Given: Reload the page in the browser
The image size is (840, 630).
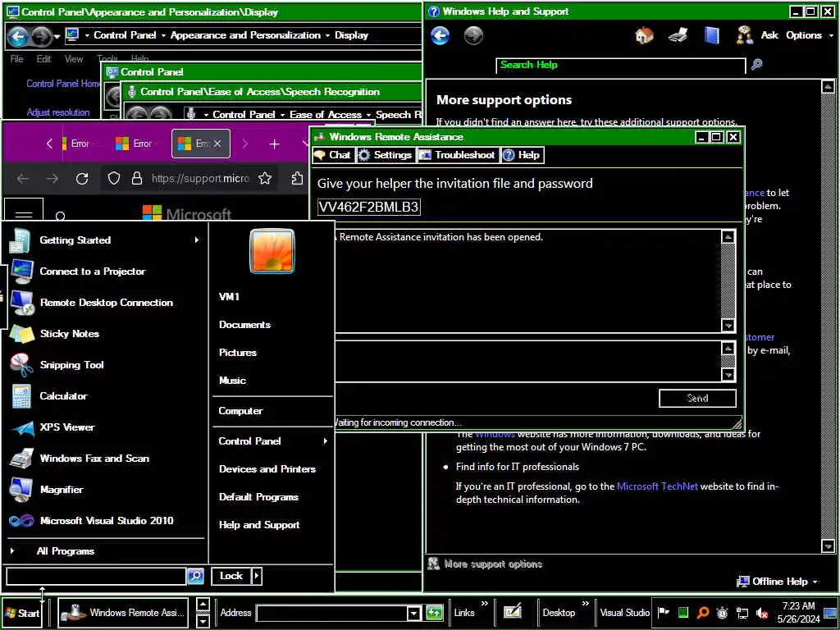Looking at the screenshot, I should (x=82, y=178).
